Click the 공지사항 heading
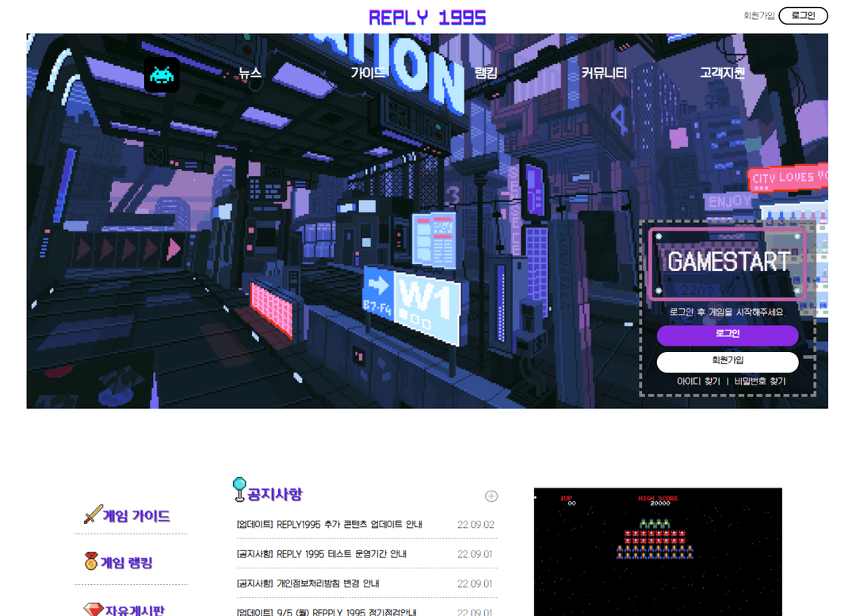 click(x=274, y=494)
